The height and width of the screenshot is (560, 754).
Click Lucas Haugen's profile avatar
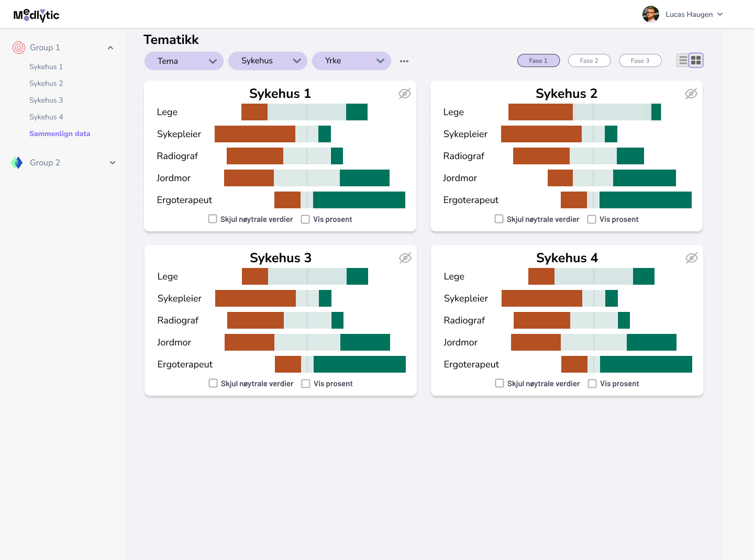click(651, 14)
